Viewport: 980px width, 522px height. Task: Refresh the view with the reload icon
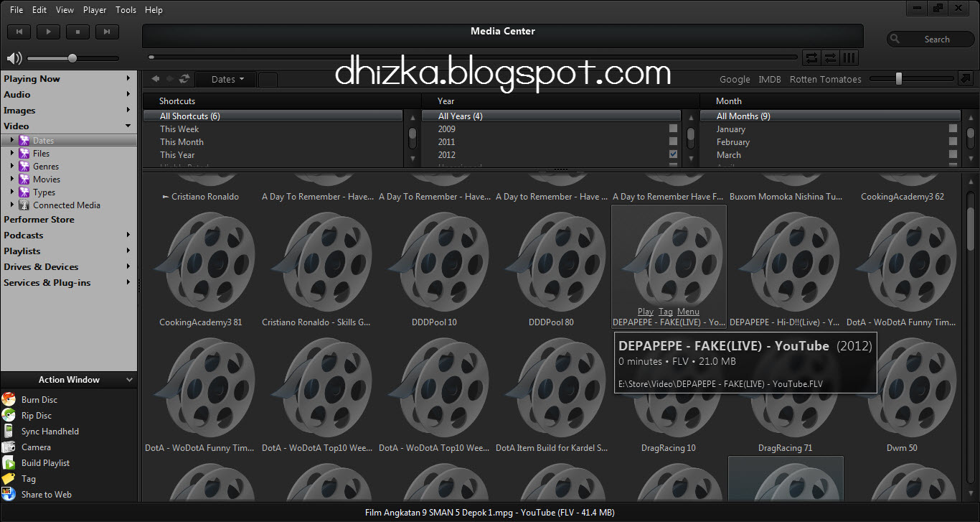click(x=184, y=79)
